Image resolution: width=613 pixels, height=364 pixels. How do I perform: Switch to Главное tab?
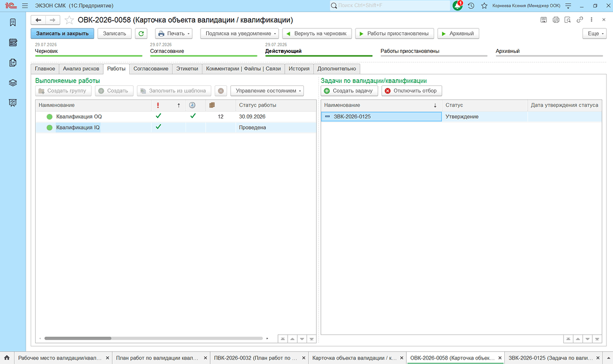45,69
